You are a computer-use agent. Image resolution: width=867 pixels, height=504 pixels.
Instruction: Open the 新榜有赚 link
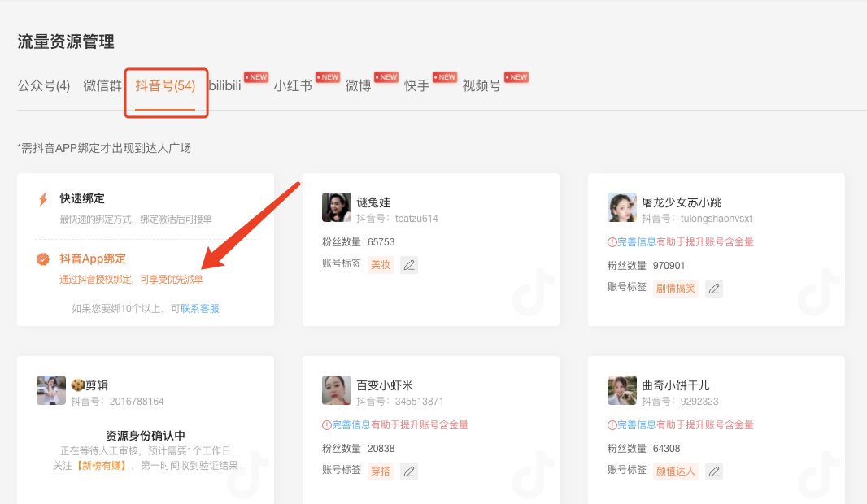102,466
